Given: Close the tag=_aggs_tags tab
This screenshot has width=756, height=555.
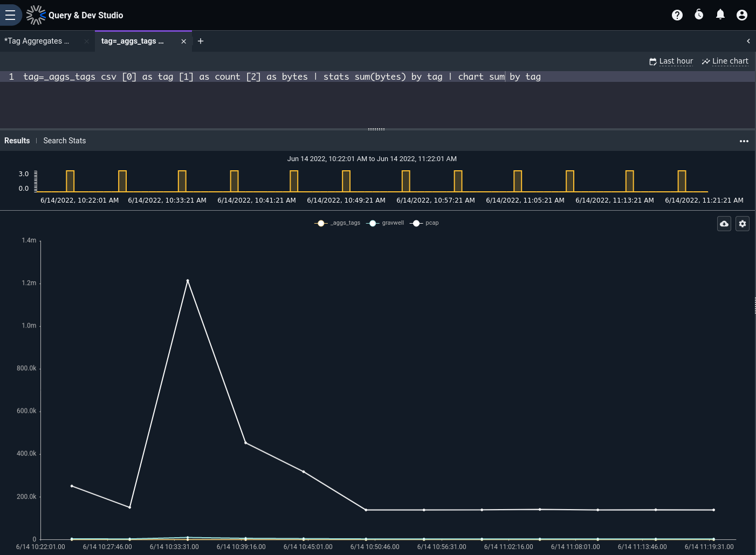Looking at the screenshot, I should [183, 41].
